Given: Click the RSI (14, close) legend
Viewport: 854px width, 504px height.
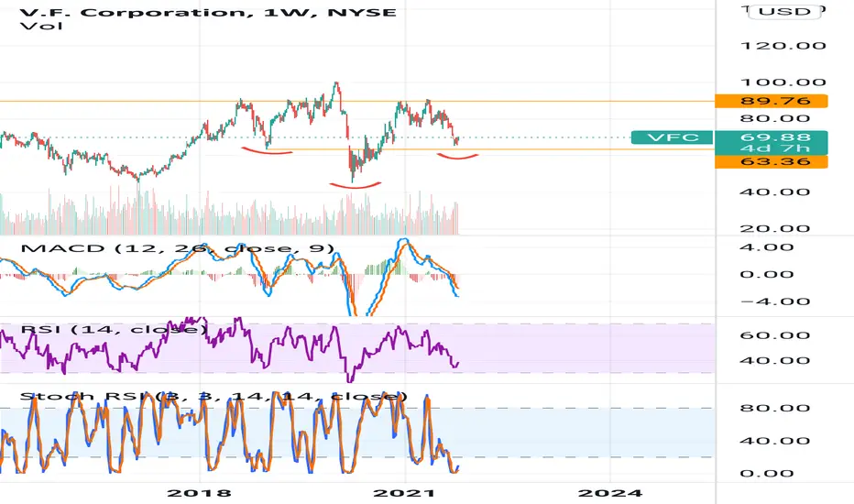Looking at the screenshot, I should (115, 330).
